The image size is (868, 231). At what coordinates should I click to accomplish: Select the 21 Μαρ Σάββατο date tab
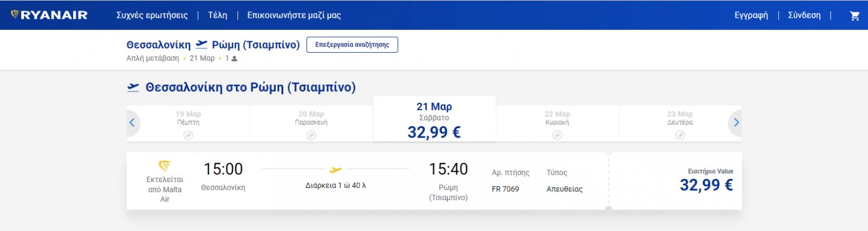coord(434,120)
